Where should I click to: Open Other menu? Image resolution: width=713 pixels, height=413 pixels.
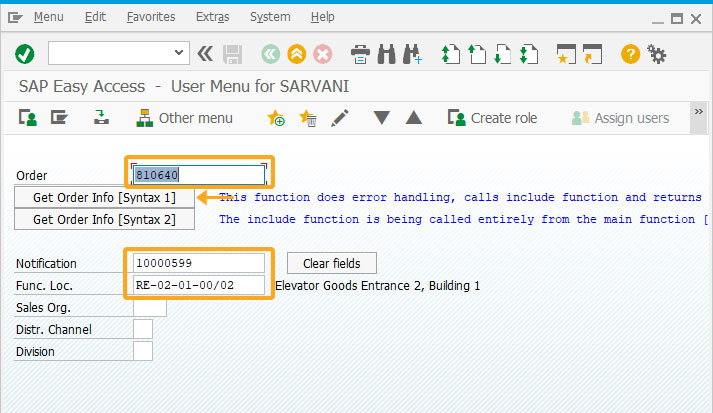184,118
